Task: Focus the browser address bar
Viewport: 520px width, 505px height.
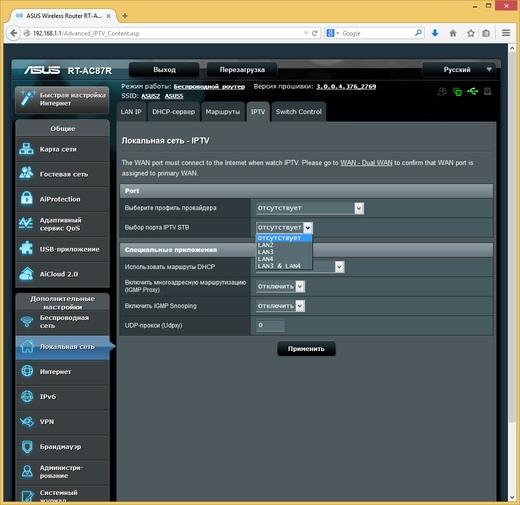Action: [x=167, y=33]
